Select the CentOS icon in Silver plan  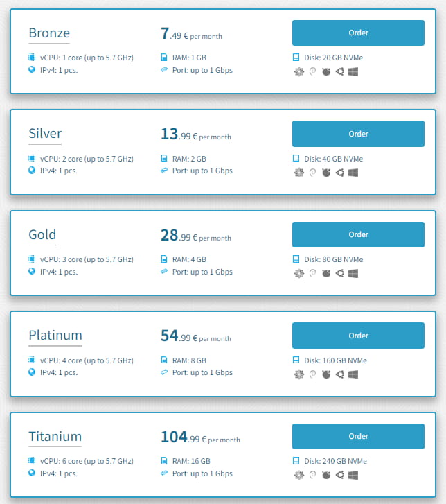(299, 173)
